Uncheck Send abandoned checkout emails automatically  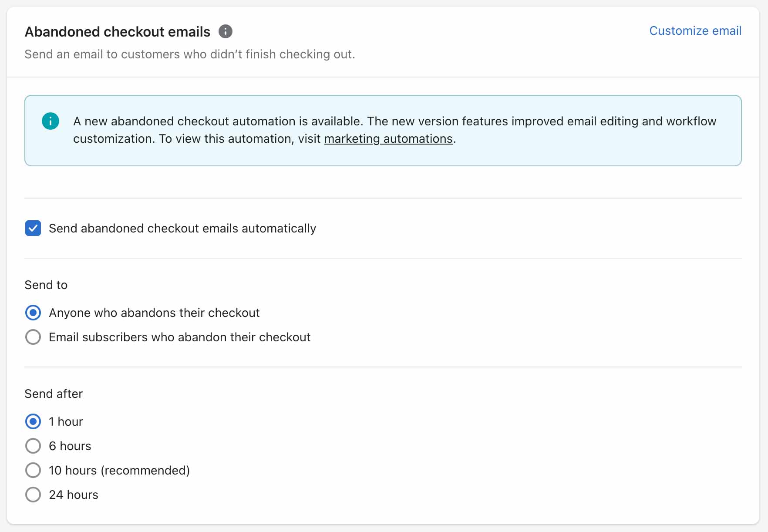(x=33, y=228)
